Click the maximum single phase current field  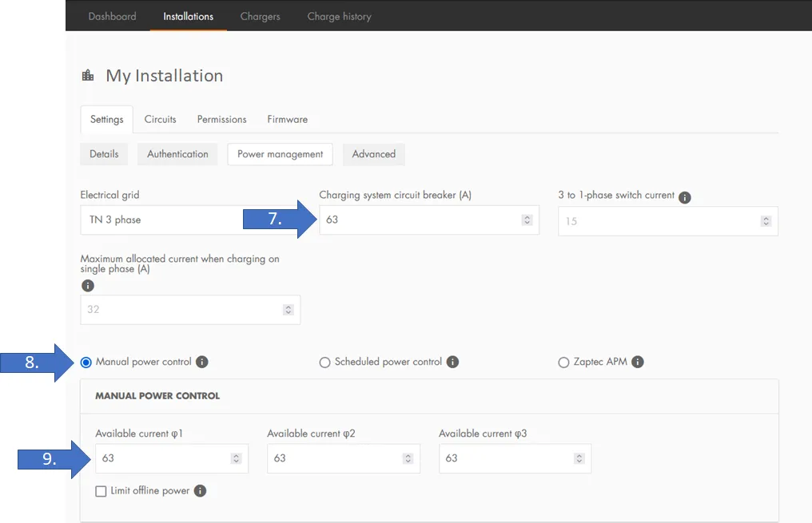pos(190,310)
